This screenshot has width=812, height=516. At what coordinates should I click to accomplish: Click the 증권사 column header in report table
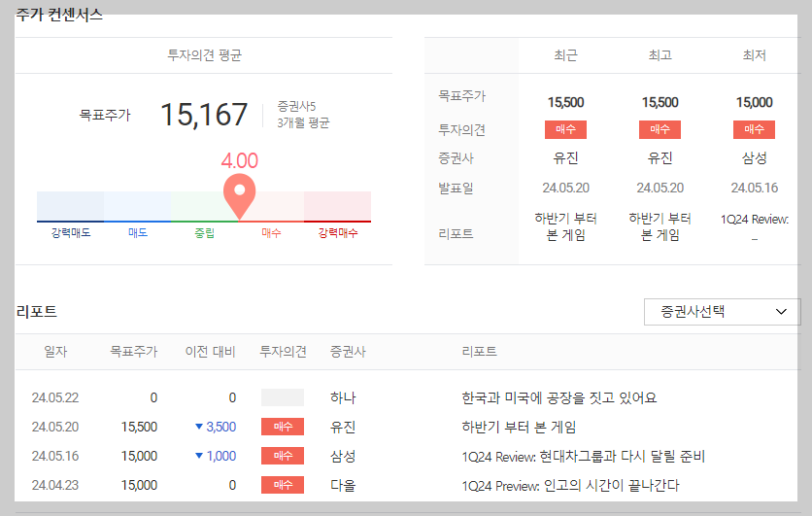(348, 352)
